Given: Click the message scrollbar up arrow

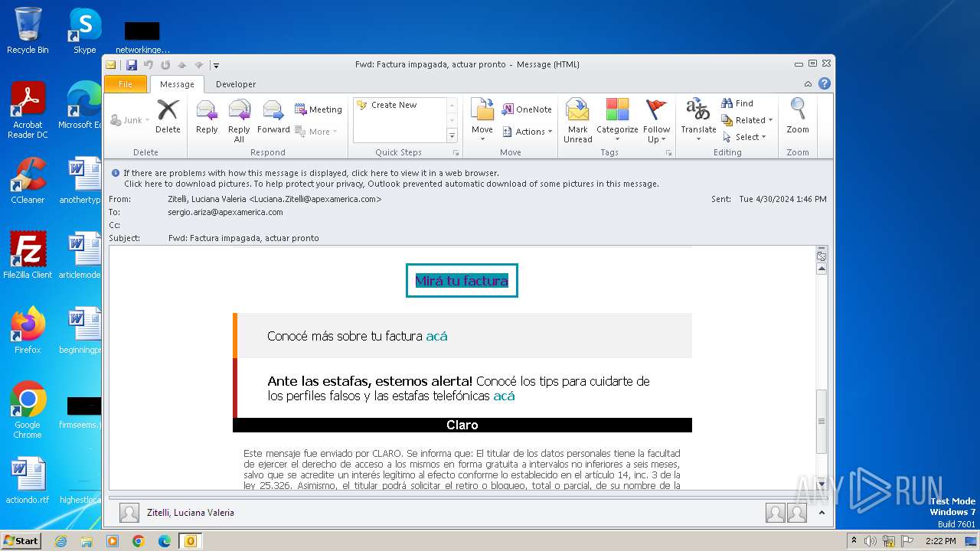Looking at the screenshot, I should tap(822, 269).
